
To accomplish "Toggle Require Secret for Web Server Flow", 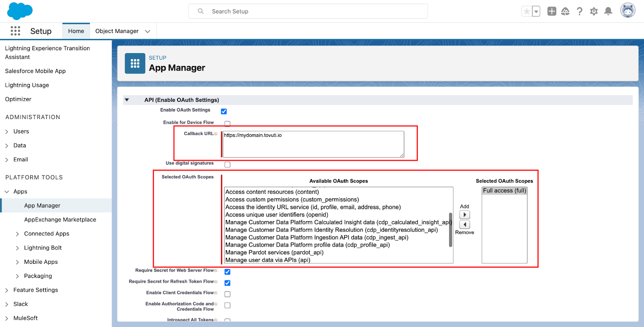I will [227, 272].
